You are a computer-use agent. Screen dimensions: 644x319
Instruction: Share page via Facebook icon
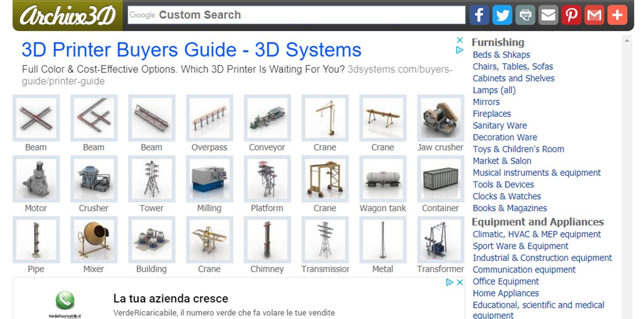point(479,15)
